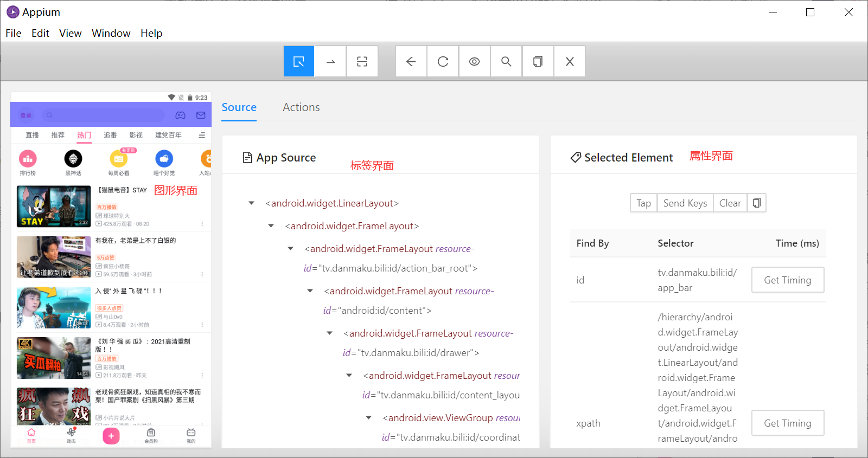This screenshot has width=868, height=458.
Task: Click the id selector value tv.danmaku.bili:id/app_bar
Action: [697, 280]
